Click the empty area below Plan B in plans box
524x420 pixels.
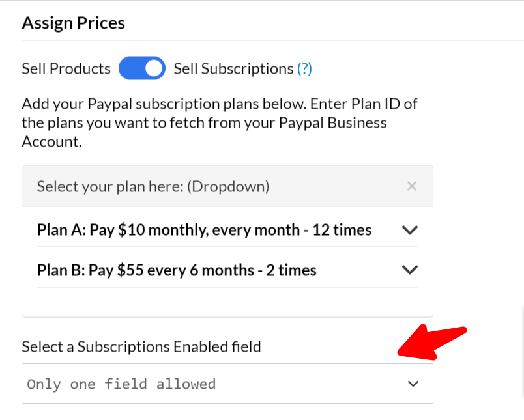(x=227, y=301)
